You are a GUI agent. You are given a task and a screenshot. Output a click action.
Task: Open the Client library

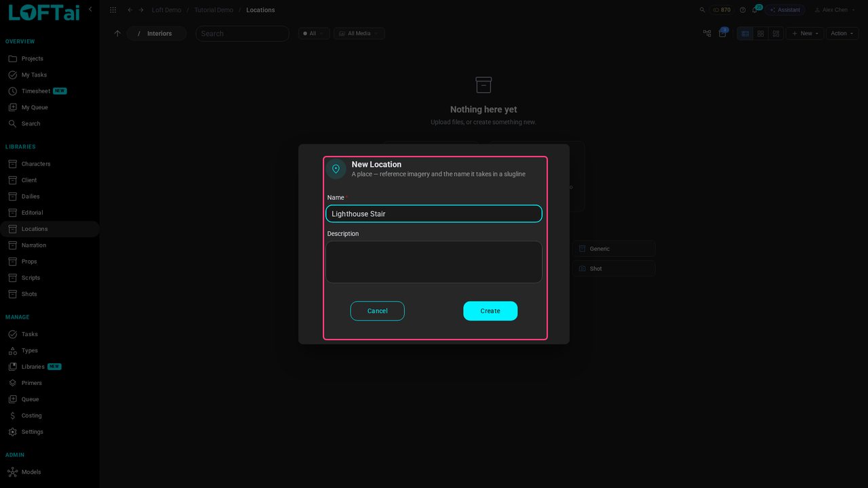tap(50, 180)
